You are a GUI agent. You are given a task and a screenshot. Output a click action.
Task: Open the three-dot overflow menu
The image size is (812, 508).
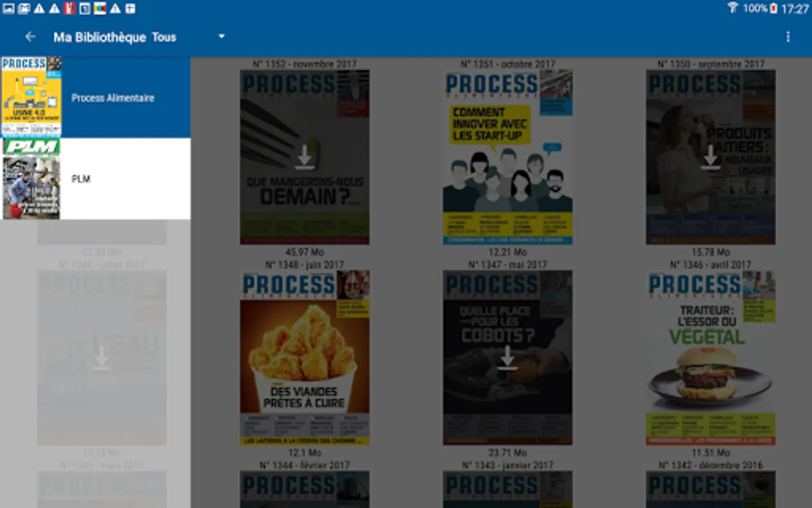point(788,37)
